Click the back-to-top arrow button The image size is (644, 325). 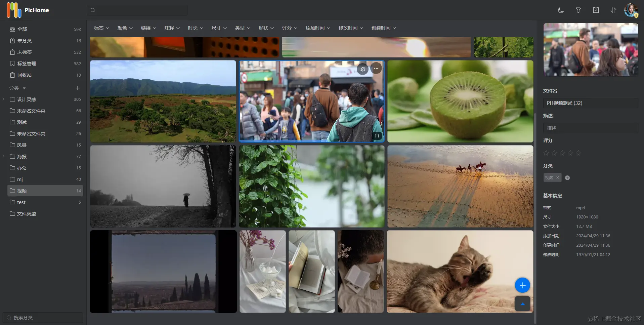tap(522, 304)
